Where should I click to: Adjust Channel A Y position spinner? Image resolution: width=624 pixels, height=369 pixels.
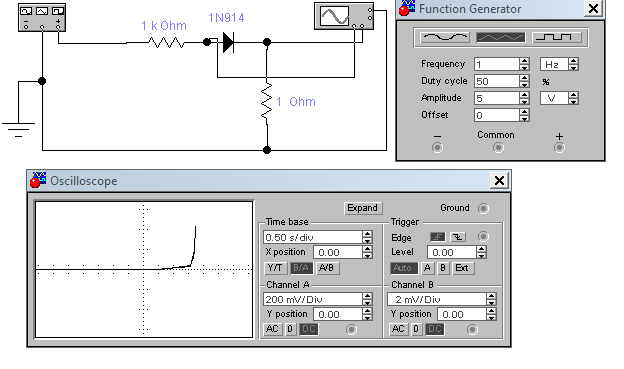[367, 314]
